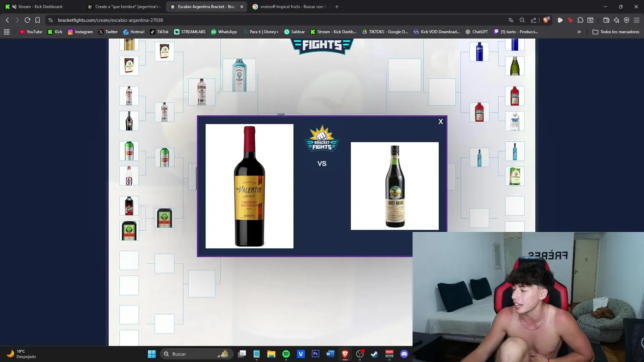
Task: Go back with browser back arrow
Action: tap(7, 20)
